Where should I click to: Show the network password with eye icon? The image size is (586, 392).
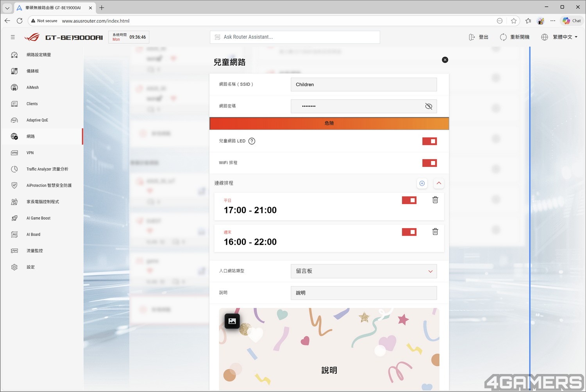click(x=429, y=106)
